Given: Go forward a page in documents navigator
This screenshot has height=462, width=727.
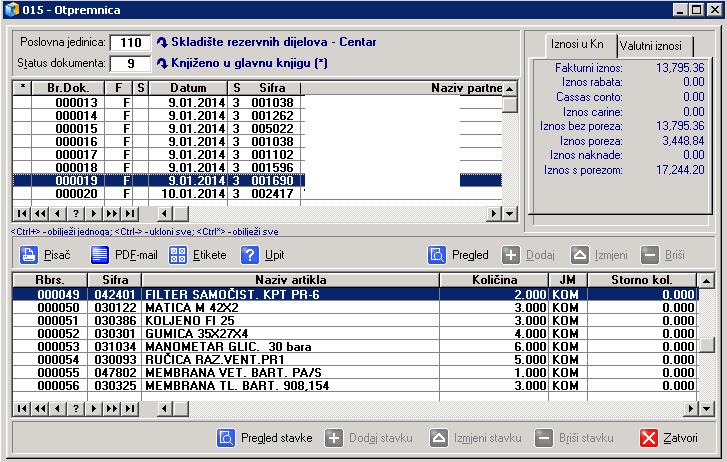Looking at the screenshot, I should pos(112,213).
